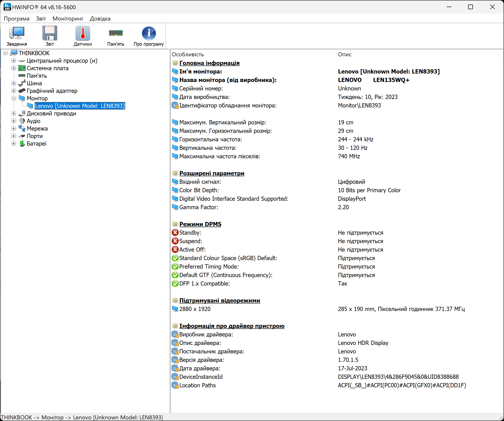Select the 2880 x 1920 video mode row
Viewport: 504px width, 421px height.
click(195, 309)
